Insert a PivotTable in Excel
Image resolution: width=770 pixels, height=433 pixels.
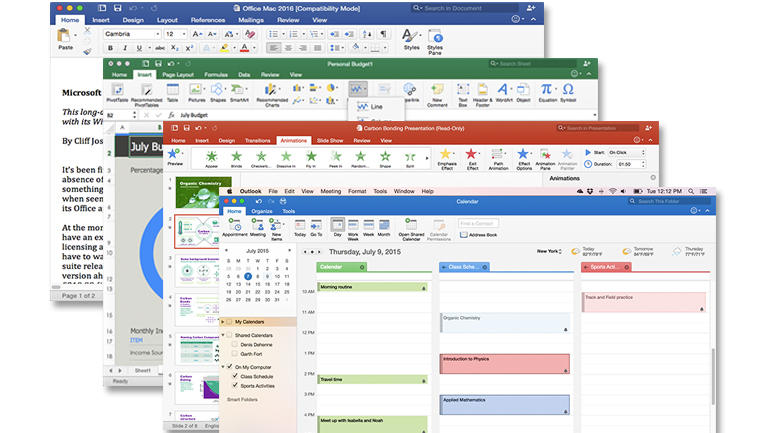click(x=117, y=92)
